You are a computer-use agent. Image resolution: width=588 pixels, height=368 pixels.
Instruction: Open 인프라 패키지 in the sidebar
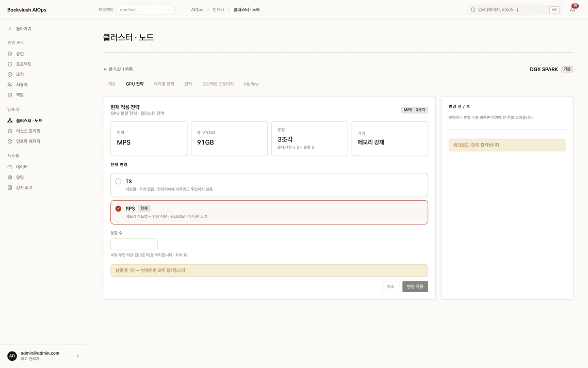point(28,141)
